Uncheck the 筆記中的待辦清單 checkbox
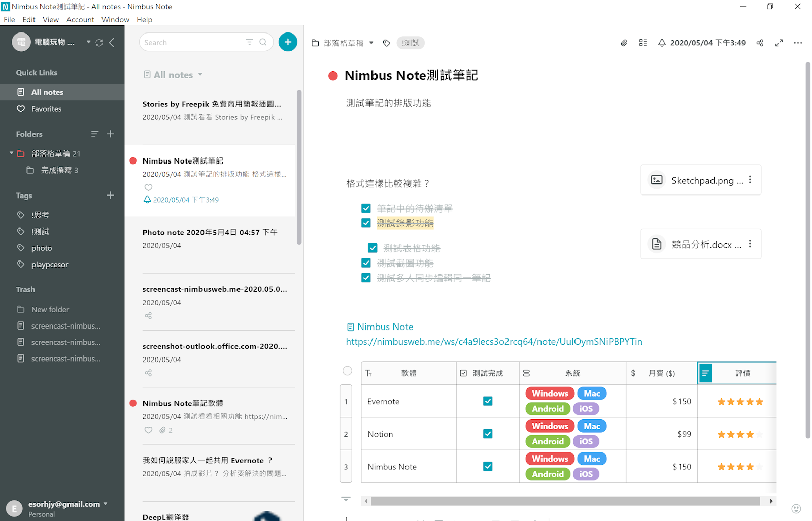 (366, 208)
